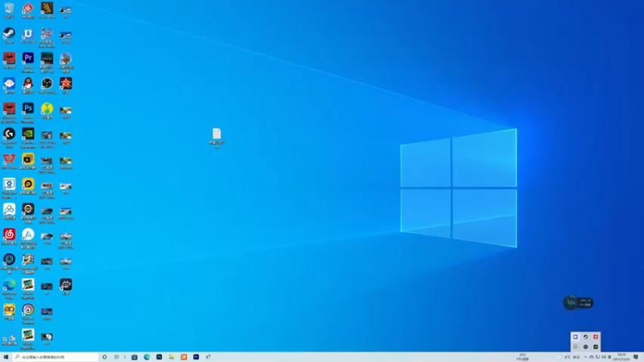The image size is (644, 362).
Task: Open Task View from the taskbar
Action: 117,357
